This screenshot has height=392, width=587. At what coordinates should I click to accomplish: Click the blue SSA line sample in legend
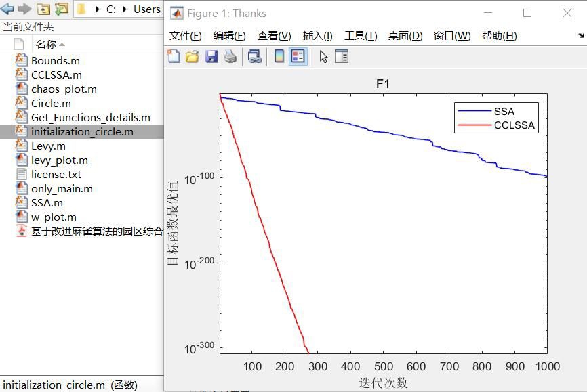pyautogui.click(x=474, y=111)
